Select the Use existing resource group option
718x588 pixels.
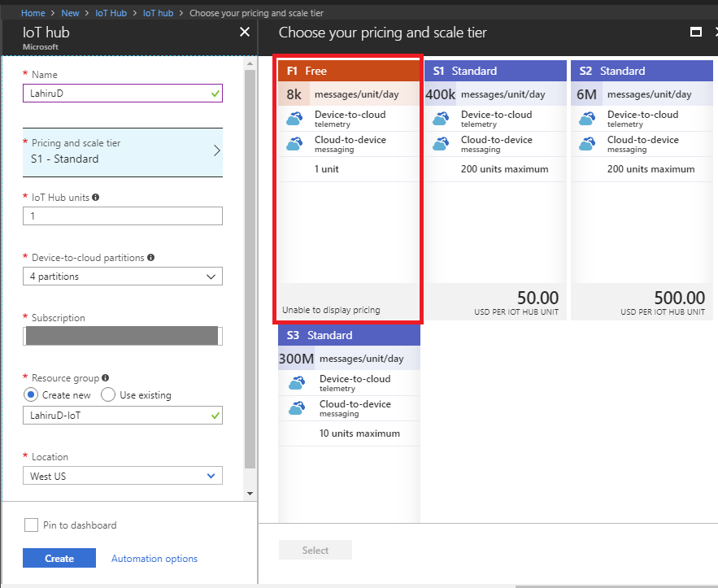coord(107,394)
